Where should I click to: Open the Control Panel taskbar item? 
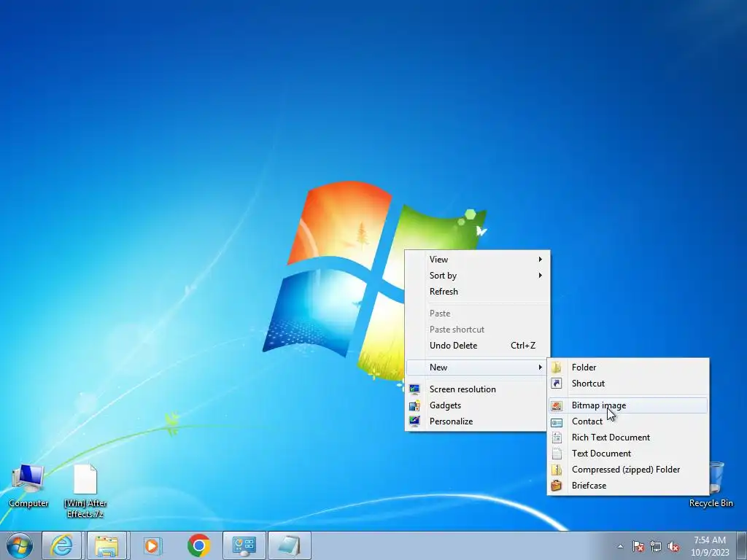pos(244,545)
